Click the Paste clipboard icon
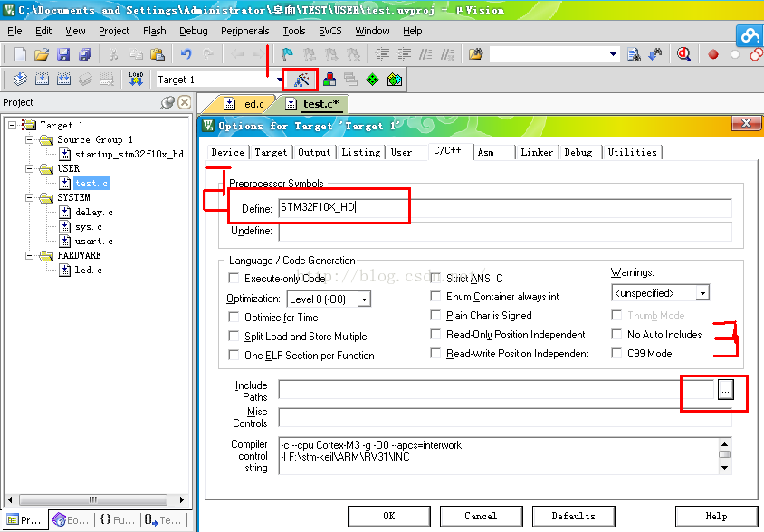 (x=157, y=54)
